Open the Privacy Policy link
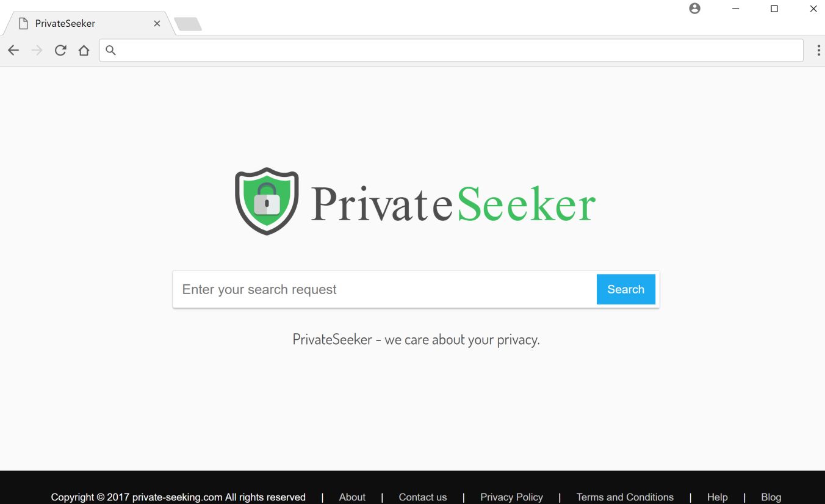This screenshot has height=504, width=825. pos(511,497)
